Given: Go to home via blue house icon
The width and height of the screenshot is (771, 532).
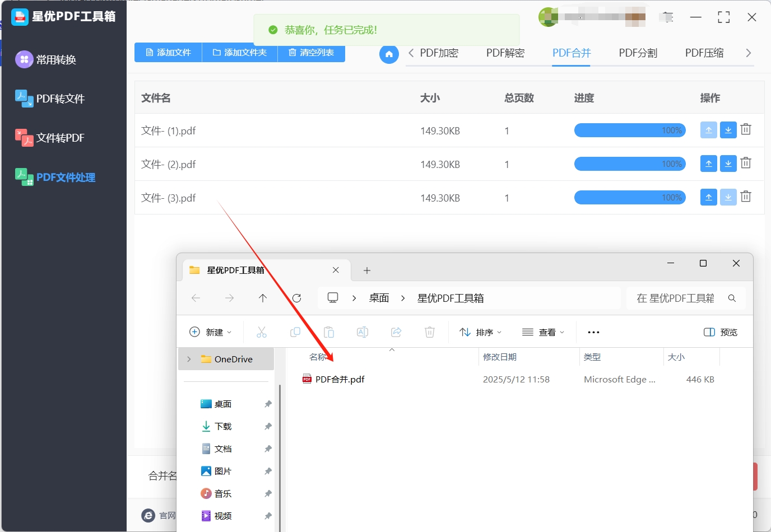Looking at the screenshot, I should (389, 54).
